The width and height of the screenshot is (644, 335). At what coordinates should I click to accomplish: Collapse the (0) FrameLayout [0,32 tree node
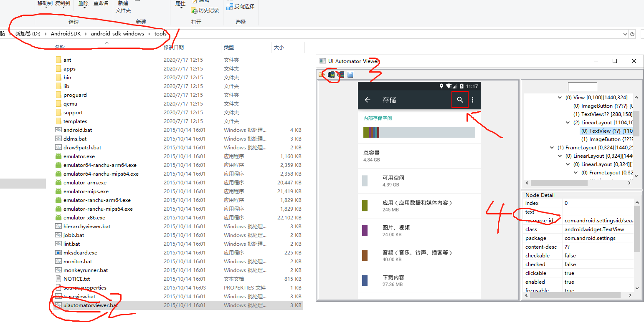(x=576, y=173)
